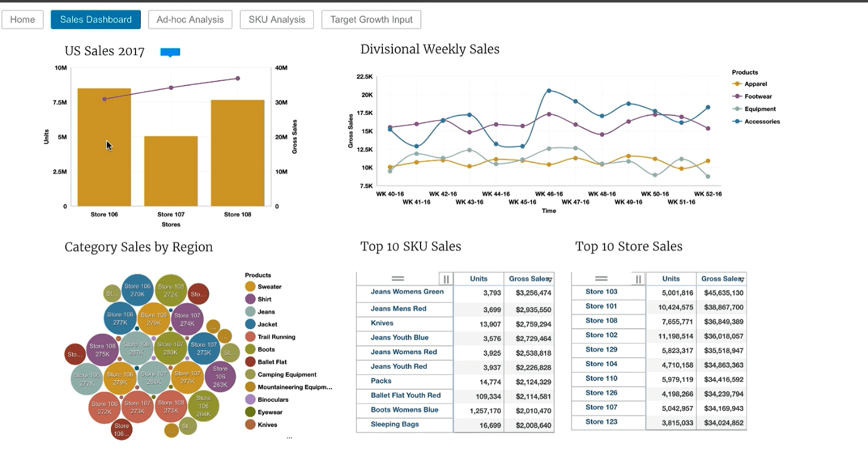Click the Ballet Flat legend circle
Image resolution: width=868 pixels, height=474 pixels.
(250, 362)
